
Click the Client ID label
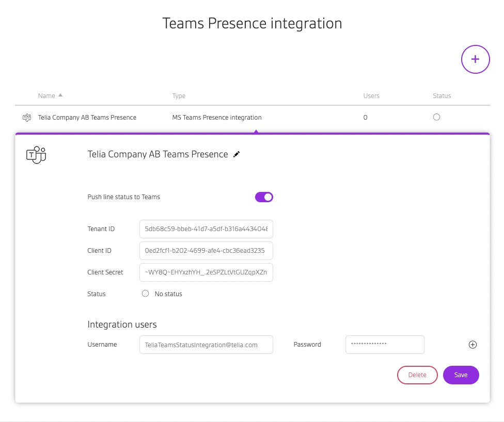(x=99, y=251)
